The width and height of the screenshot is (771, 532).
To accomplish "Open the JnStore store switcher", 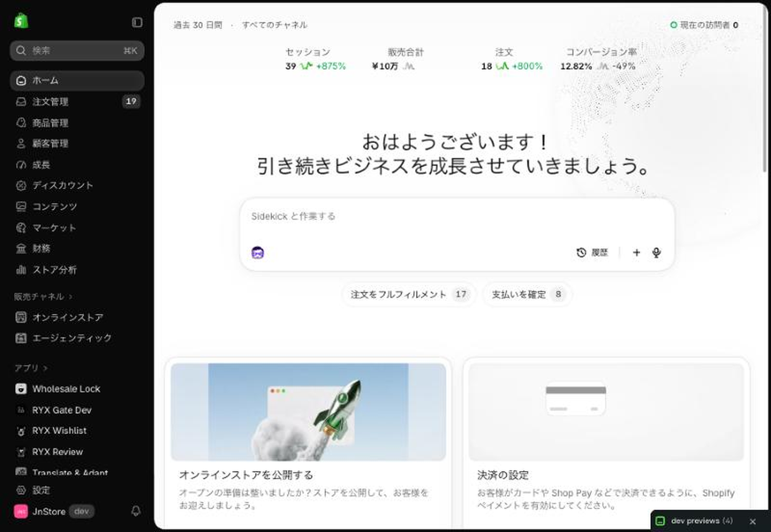I will [x=54, y=511].
